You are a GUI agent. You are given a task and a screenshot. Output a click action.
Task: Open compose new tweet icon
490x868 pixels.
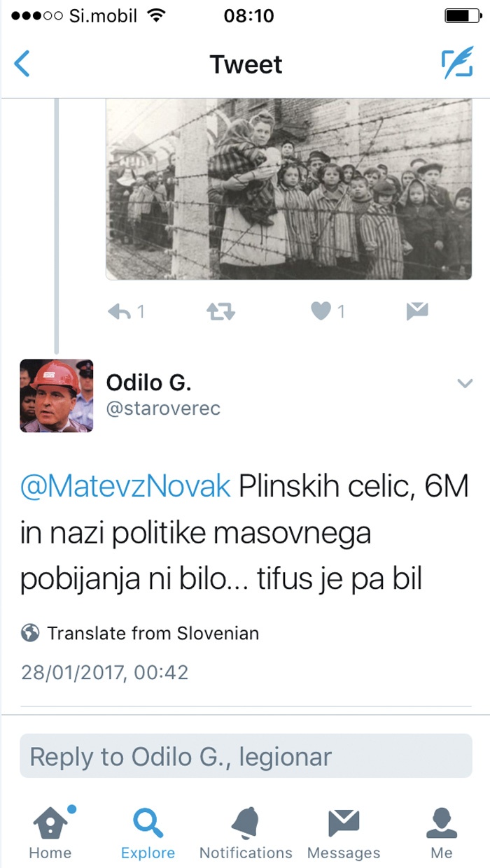pos(456,64)
